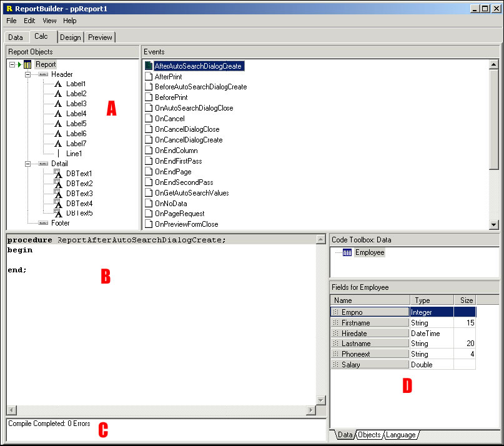Screen dimensions: 504x446
Task: Select the OnPageRequest event
Action: [180, 214]
